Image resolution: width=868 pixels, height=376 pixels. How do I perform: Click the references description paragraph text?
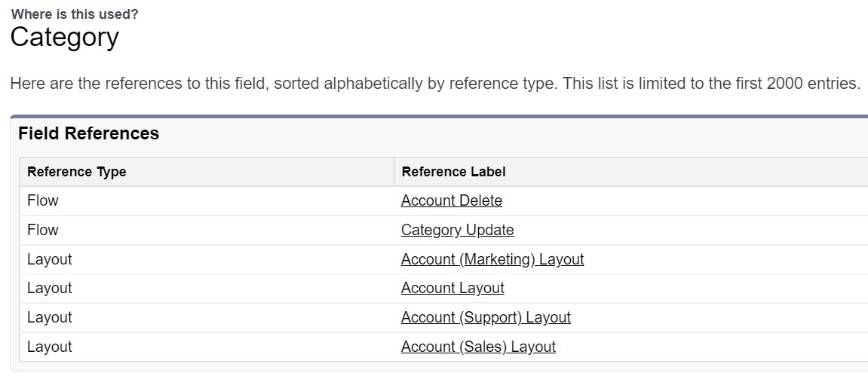434,84
